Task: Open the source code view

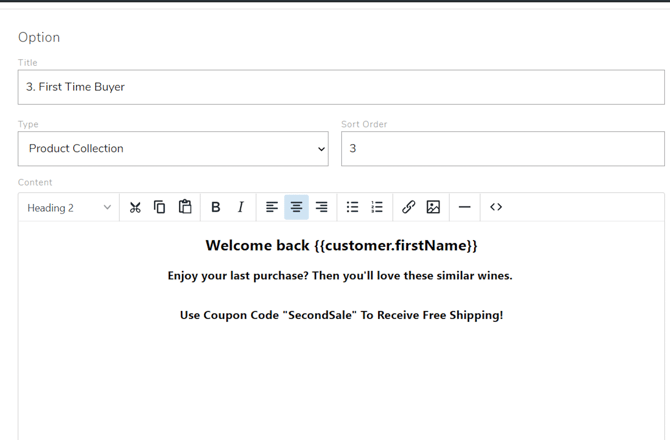Action: [496, 207]
